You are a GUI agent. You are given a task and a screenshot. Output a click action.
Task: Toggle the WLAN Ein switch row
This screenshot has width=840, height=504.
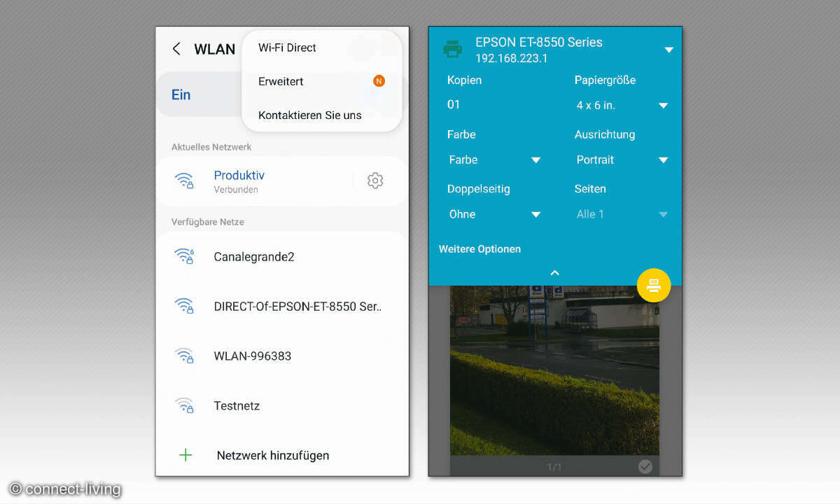click(x=199, y=94)
